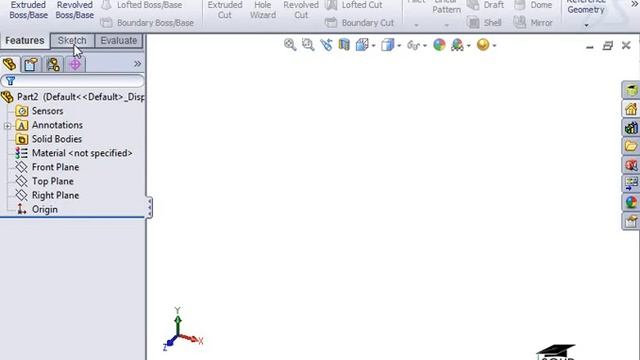Image resolution: width=640 pixels, height=360 pixels.
Task: Open FeatureManager design tree tab
Action: (x=10, y=64)
